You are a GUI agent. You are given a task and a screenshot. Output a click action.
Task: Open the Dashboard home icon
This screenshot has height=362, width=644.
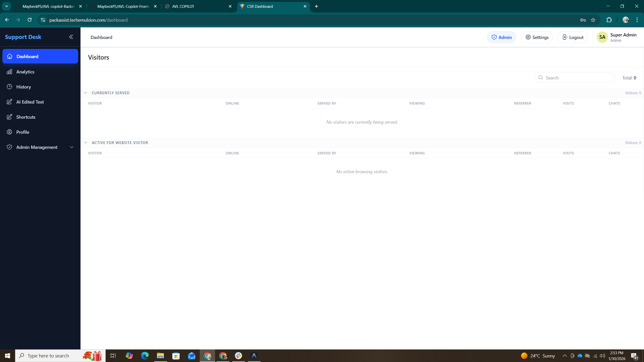point(9,56)
